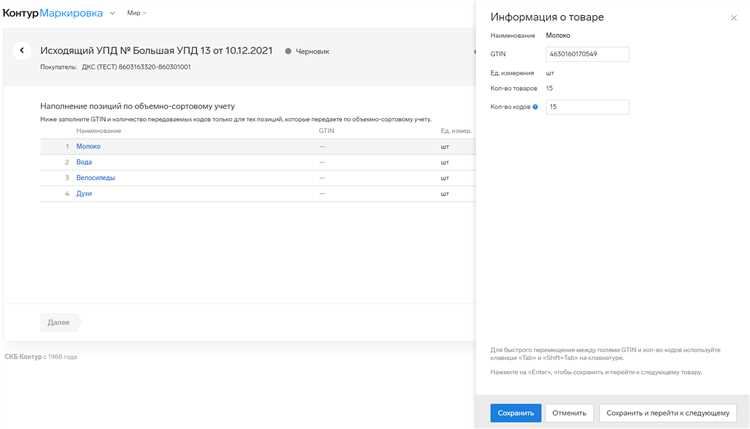Screen dimensions: 750x429
Task: Open the Велосипеды position
Action: tap(95, 178)
